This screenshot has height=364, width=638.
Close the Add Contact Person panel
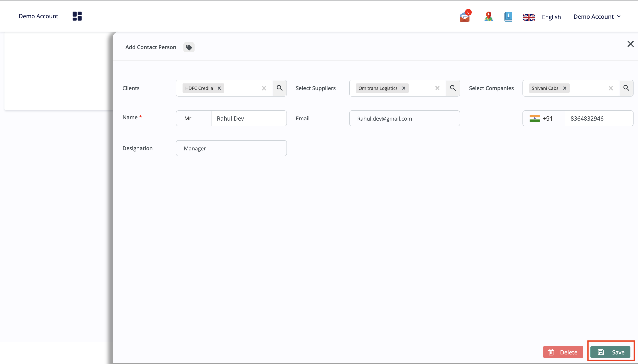point(630,44)
